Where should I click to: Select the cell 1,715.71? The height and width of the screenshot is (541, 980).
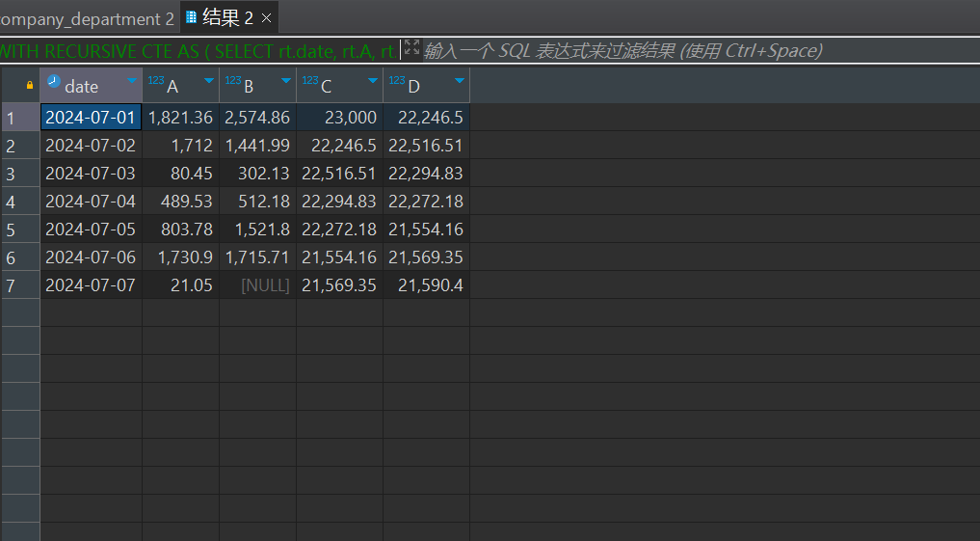(257, 257)
